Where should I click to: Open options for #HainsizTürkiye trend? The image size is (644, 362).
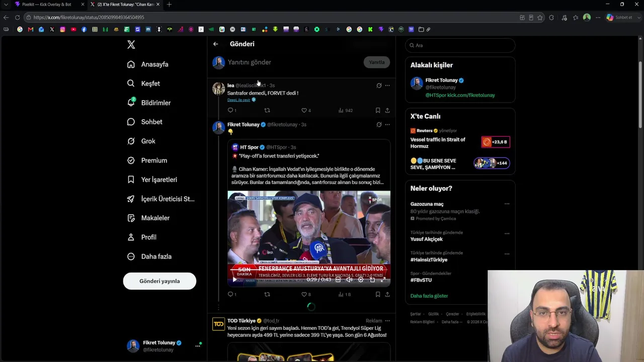507,254
